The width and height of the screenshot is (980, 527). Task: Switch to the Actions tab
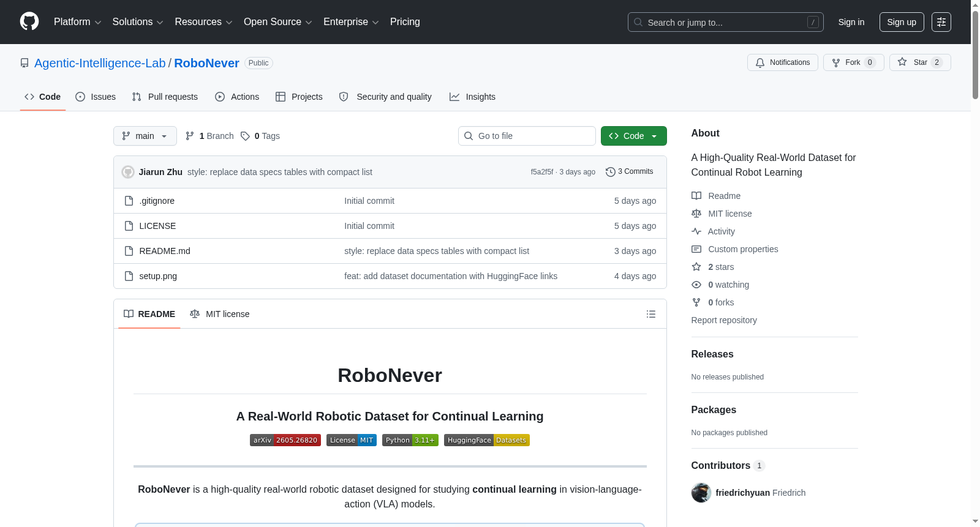coord(237,97)
